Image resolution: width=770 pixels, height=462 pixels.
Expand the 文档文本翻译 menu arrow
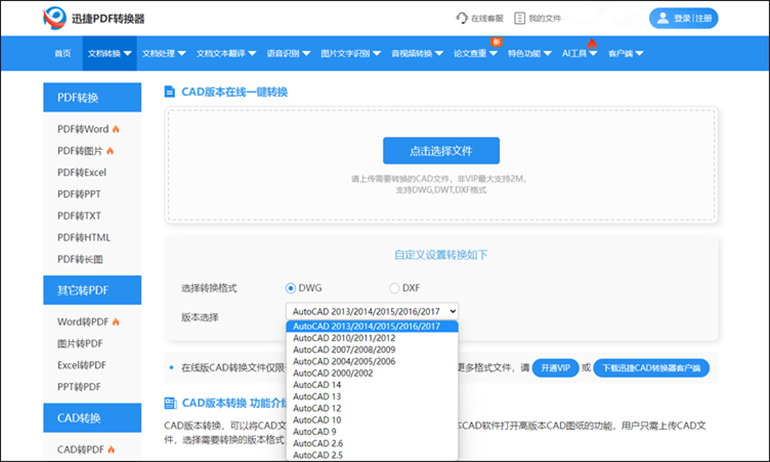[252, 54]
